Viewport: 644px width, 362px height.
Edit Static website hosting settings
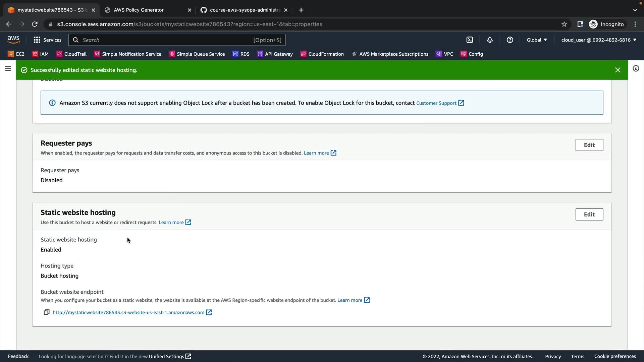[589, 215]
